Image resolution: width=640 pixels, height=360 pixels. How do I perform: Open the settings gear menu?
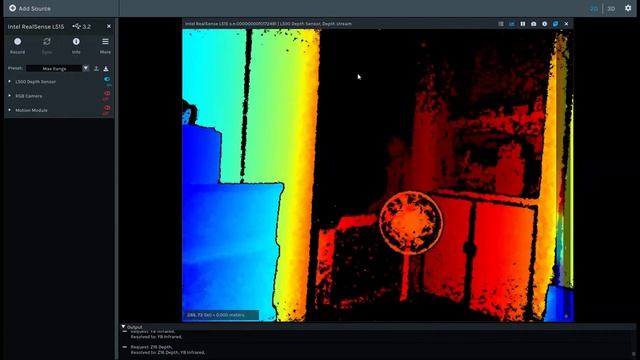pos(628,8)
